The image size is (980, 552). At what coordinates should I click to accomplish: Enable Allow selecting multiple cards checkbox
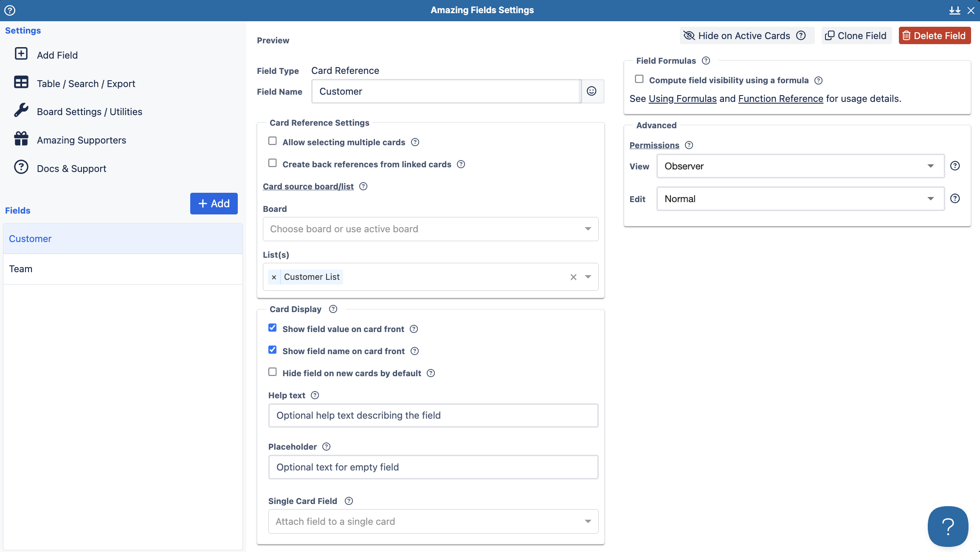pyautogui.click(x=273, y=141)
